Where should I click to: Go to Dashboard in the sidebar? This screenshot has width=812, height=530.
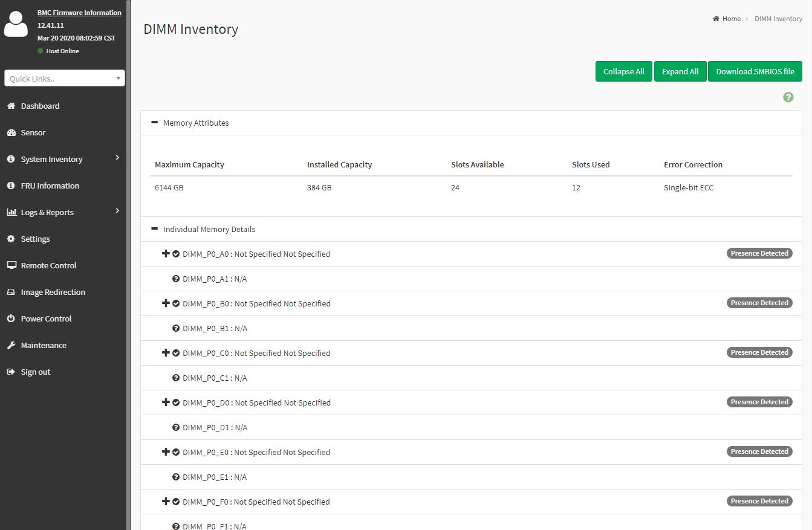40,106
